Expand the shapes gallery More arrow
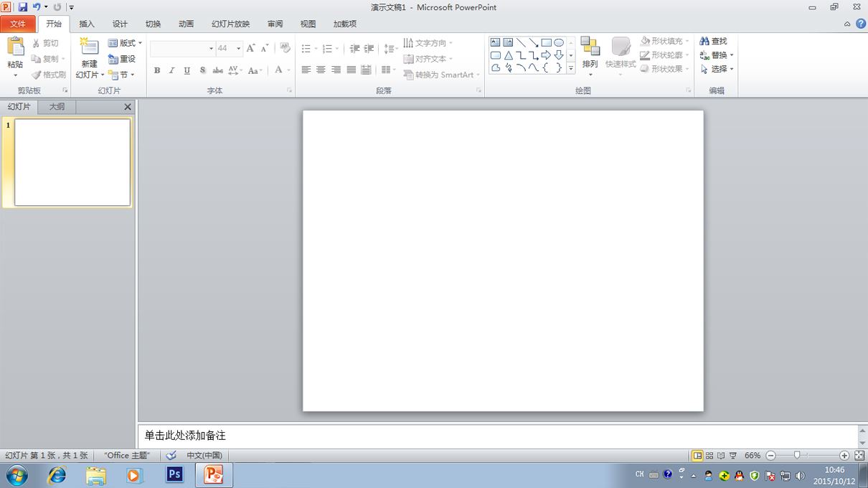Image resolution: width=868 pixels, height=488 pixels. (x=571, y=69)
